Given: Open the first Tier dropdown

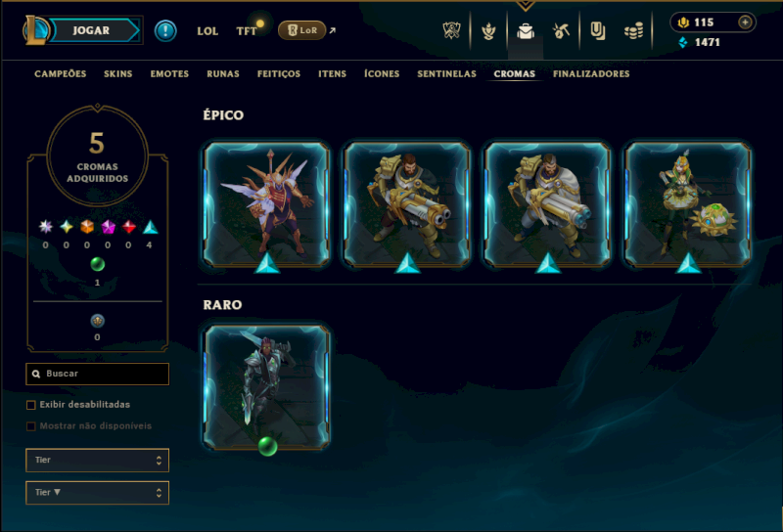Looking at the screenshot, I should pos(97,461).
